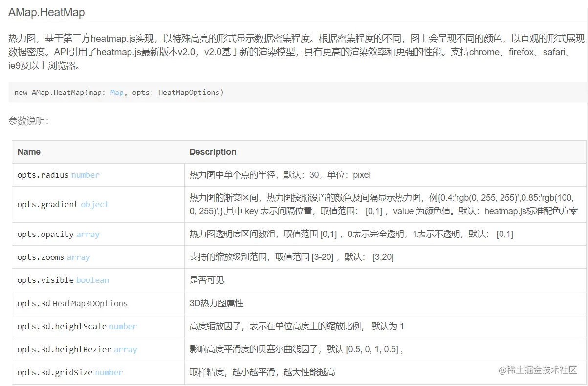Click the Name column header
588x386 pixels.
pos(29,152)
